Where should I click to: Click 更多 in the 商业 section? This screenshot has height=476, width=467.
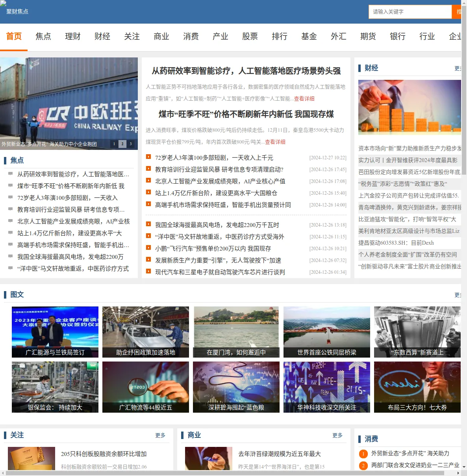[337, 435]
